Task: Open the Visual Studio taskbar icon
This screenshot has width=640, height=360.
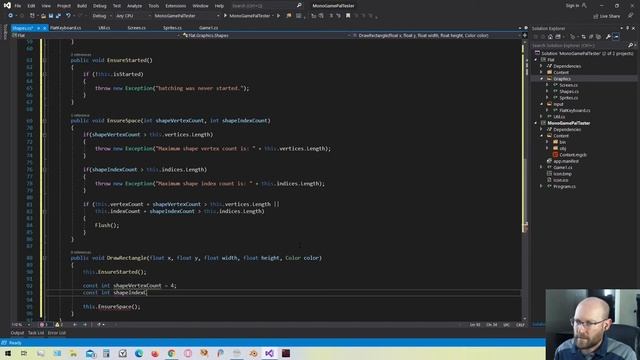Action: click(x=269, y=353)
